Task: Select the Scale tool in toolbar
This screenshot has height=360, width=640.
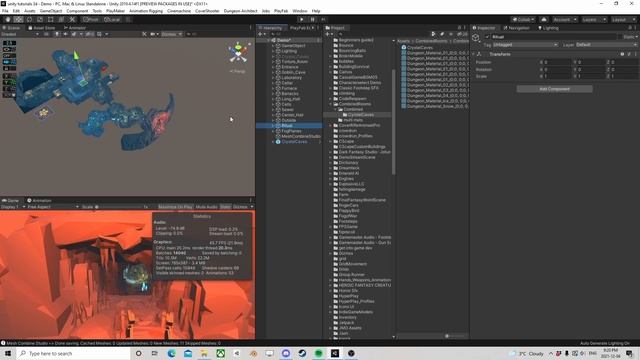Action: pyautogui.click(x=40, y=20)
